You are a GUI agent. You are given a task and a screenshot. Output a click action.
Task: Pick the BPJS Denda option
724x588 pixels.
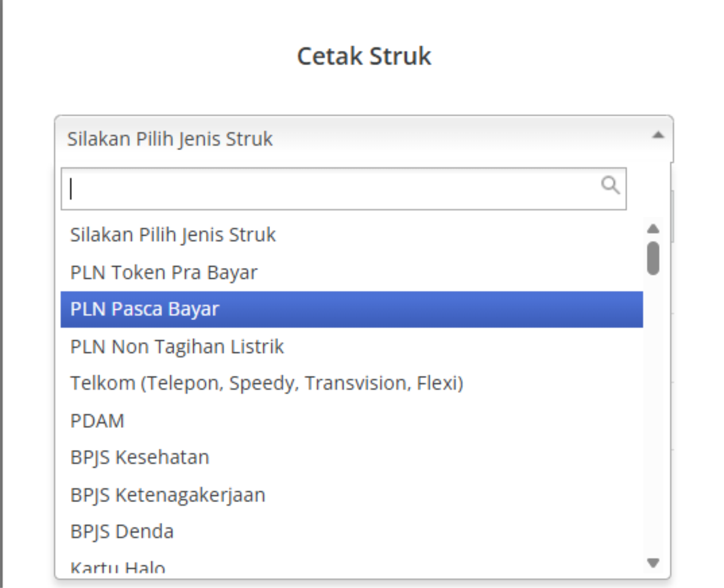coord(352,531)
